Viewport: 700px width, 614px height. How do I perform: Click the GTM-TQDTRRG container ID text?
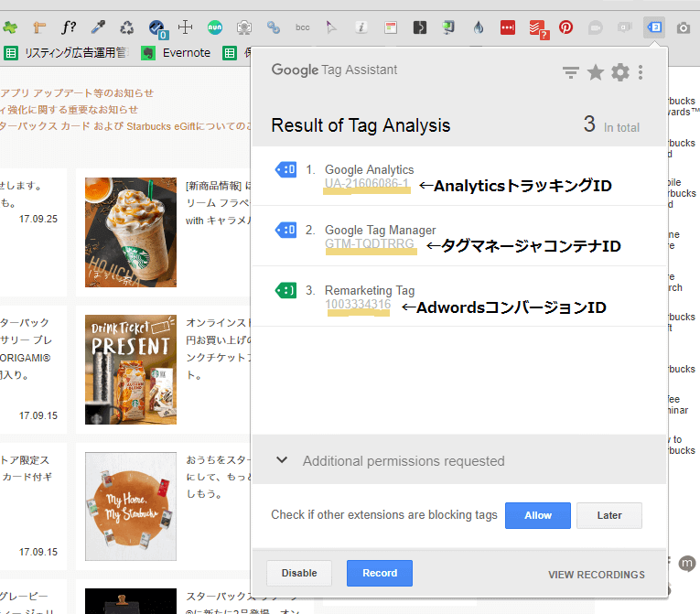click(369, 243)
